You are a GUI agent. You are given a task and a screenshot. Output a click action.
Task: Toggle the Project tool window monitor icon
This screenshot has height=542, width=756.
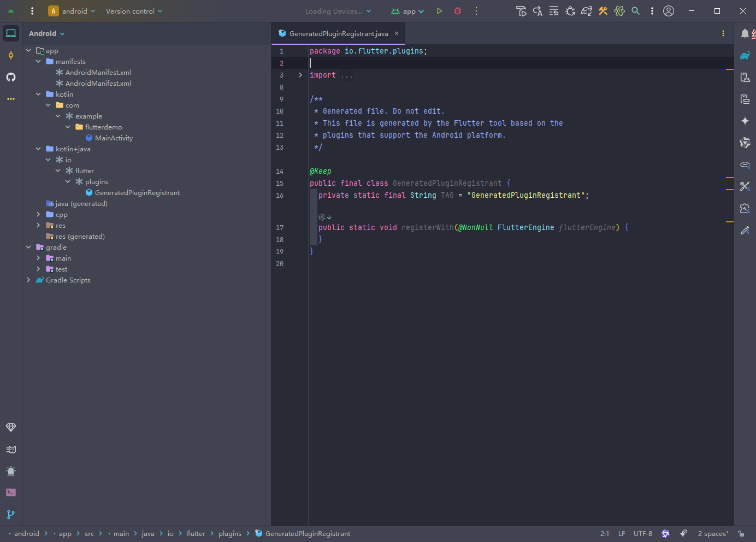tap(11, 33)
